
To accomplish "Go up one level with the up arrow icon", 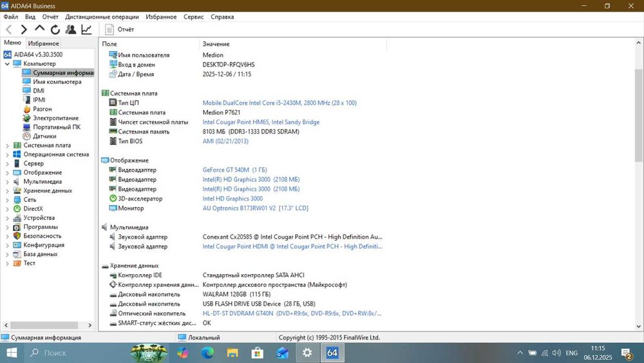I will (39, 29).
